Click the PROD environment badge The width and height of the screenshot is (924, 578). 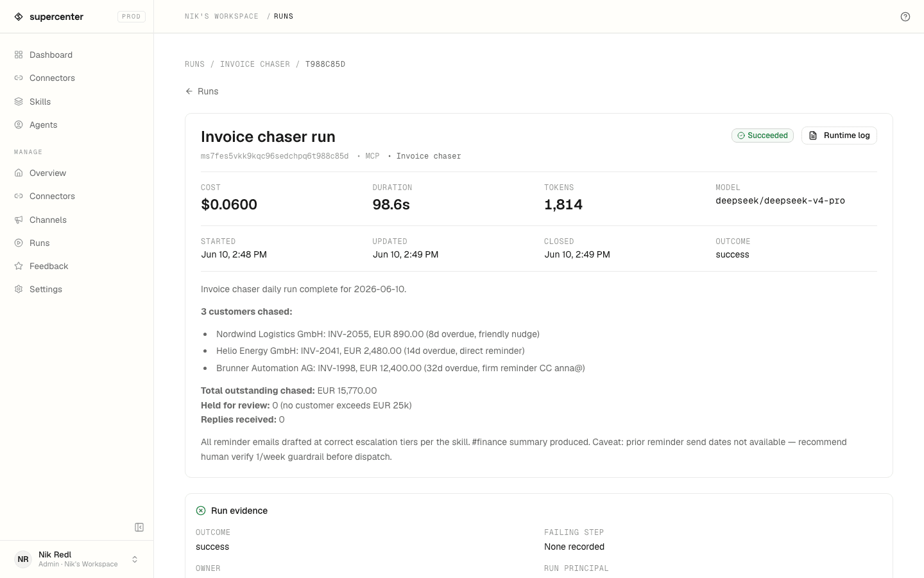tap(132, 17)
